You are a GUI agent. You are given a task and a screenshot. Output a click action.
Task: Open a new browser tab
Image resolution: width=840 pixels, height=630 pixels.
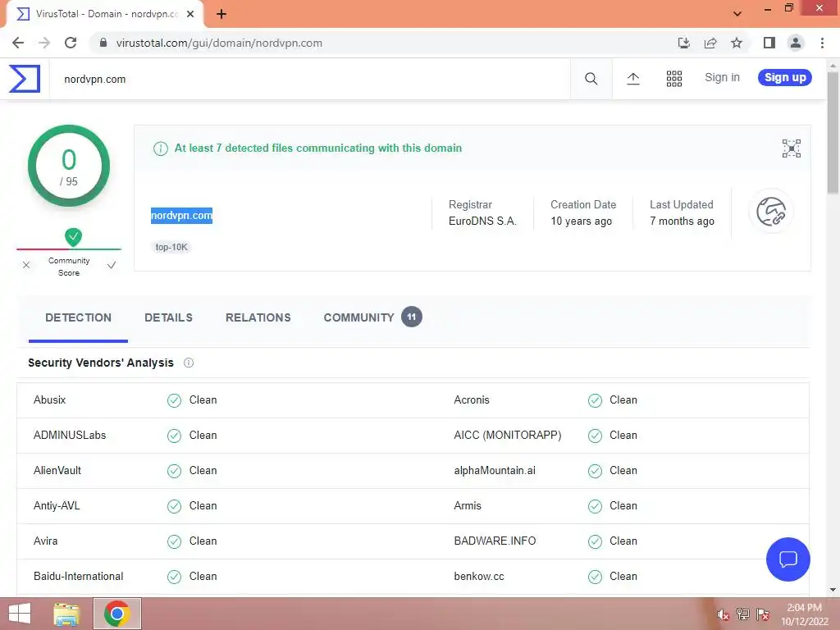click(221, 14)
